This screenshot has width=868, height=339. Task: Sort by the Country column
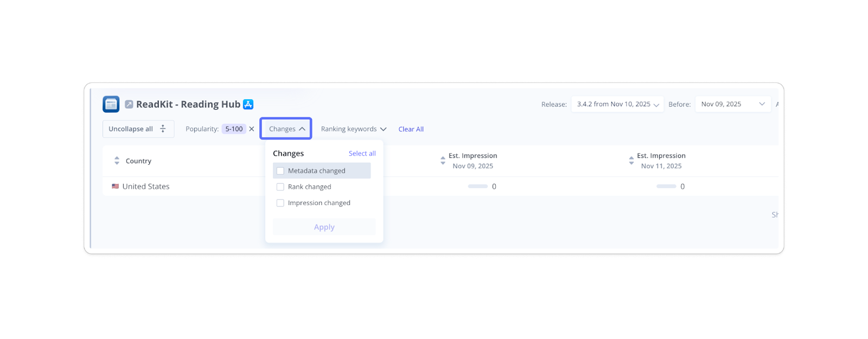click(117, 161)
